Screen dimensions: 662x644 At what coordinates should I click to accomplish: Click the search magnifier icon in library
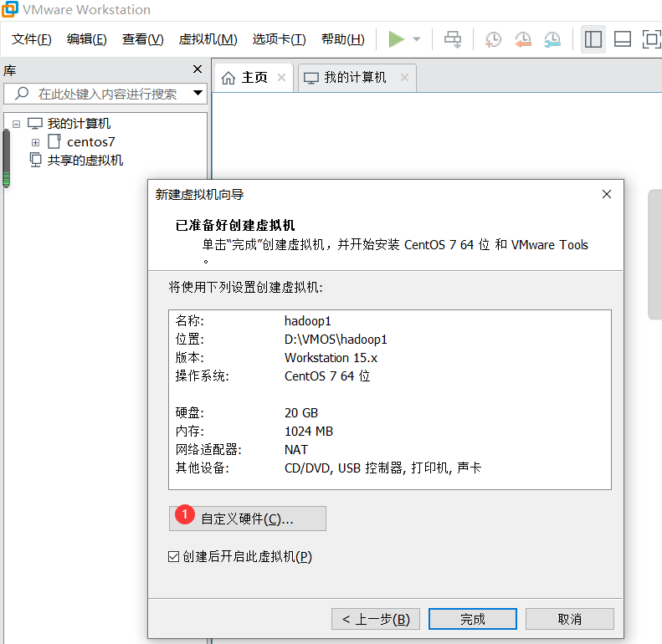pos(22,94)
